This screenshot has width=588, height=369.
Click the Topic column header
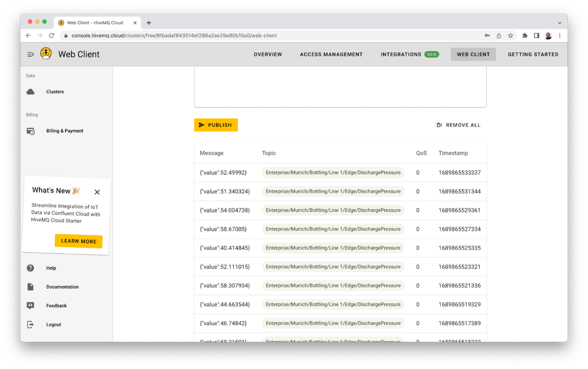(x=269, y=153)
